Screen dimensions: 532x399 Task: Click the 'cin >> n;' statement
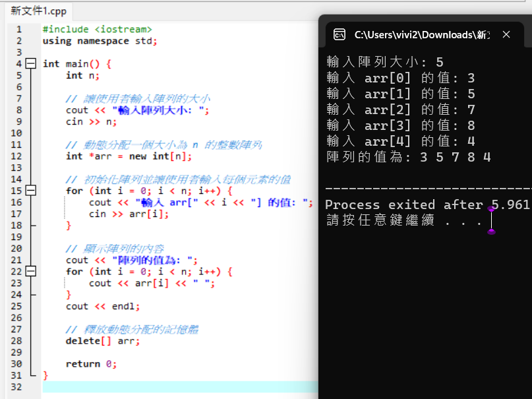tap(91, 121)
